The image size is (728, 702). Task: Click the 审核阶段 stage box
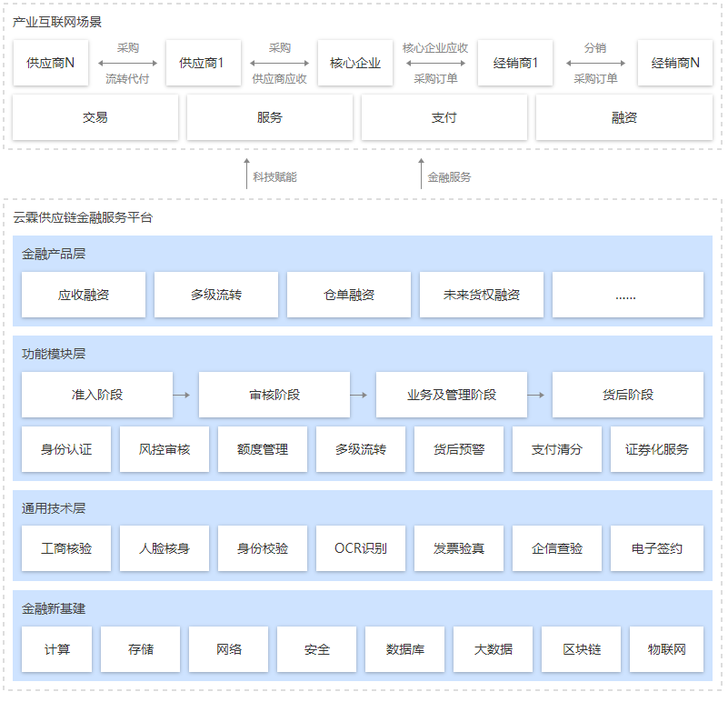pyautogui.click(x=274, y=395)
